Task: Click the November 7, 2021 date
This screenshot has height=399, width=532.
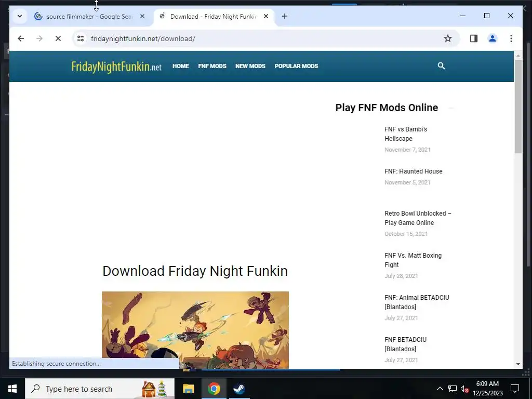Action: 407,150
